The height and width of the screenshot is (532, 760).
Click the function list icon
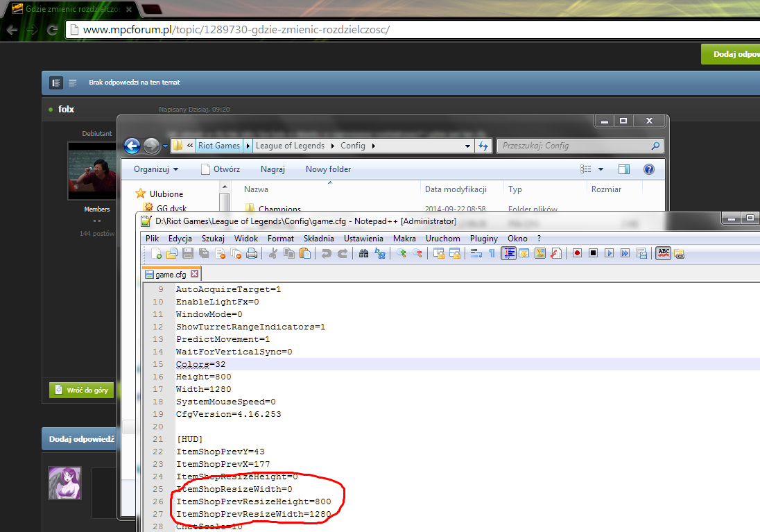coord(556,253)
